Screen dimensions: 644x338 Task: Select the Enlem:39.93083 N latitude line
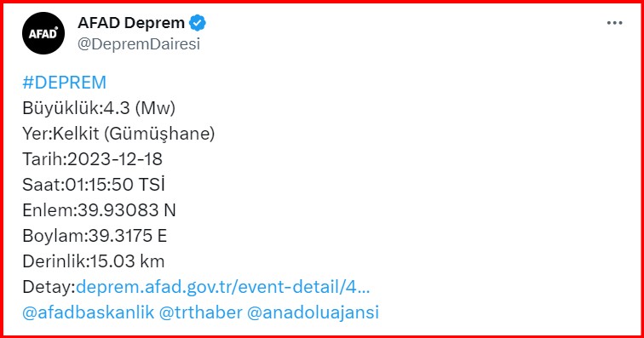point(99,210)
